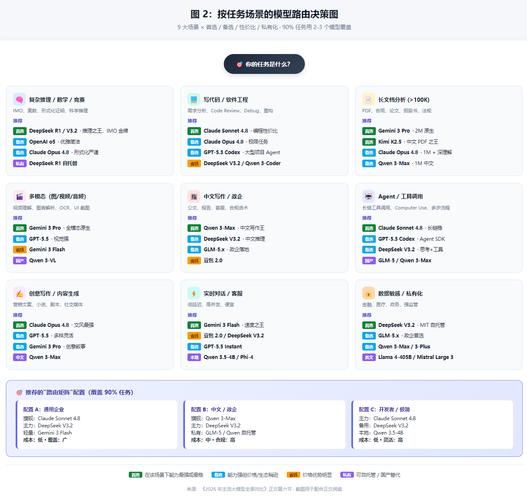
Task: Select the Qwen 3-Max / 3-Plus row
Action: (397, 346)
